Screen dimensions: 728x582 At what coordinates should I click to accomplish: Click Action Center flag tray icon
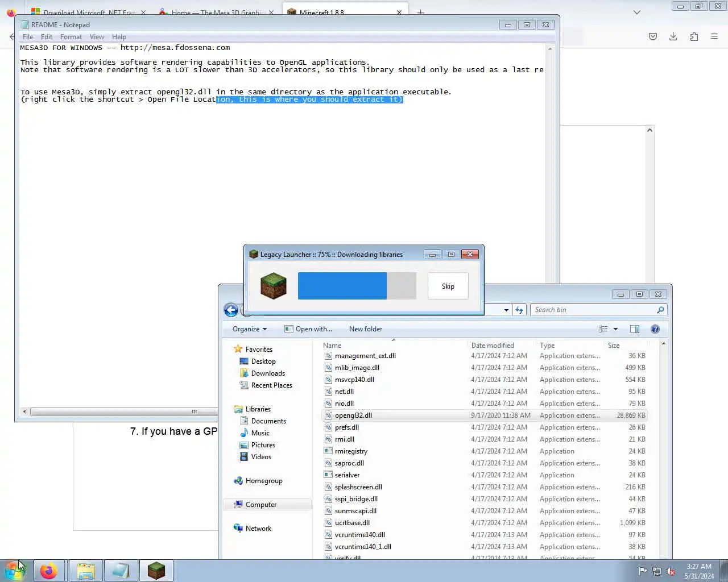tap(643, 571)
